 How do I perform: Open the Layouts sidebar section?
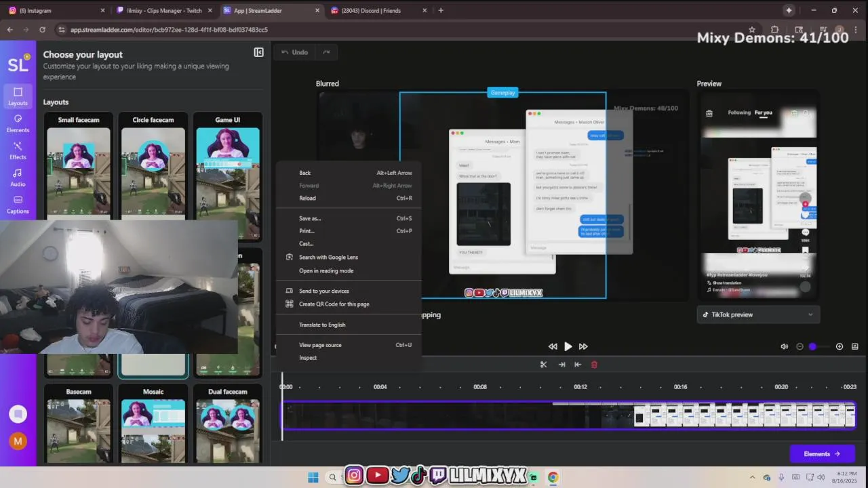[x=18, y=96]
